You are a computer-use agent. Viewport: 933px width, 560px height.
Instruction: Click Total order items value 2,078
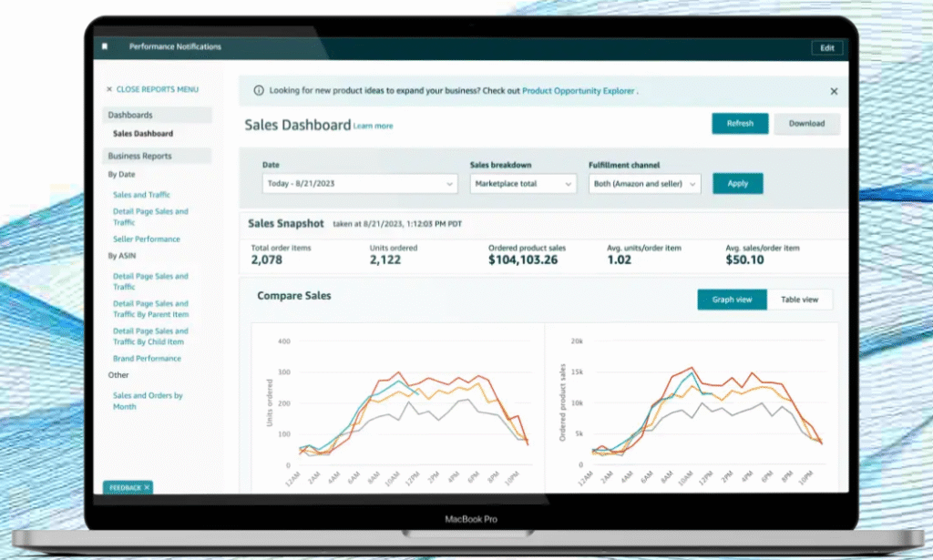[267, 260]
